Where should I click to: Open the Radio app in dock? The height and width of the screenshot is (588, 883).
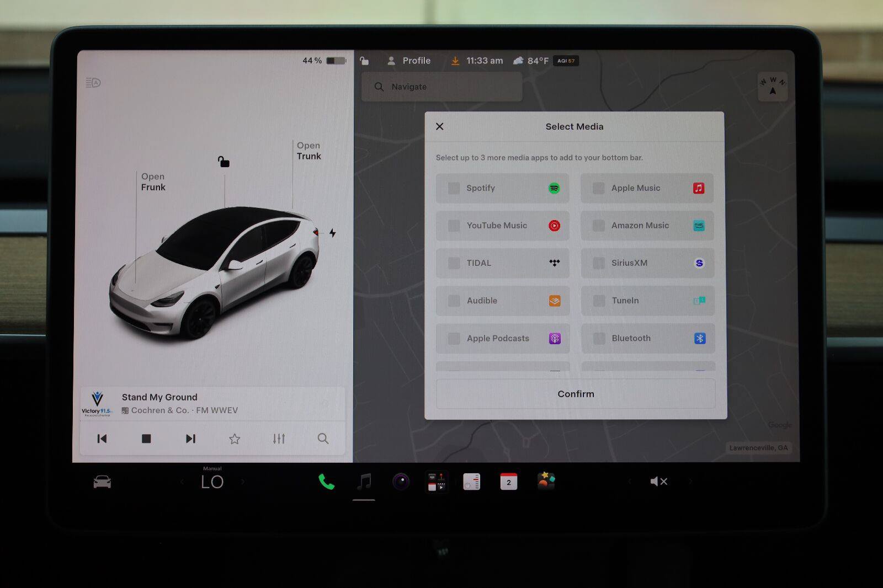click(472, 482)
